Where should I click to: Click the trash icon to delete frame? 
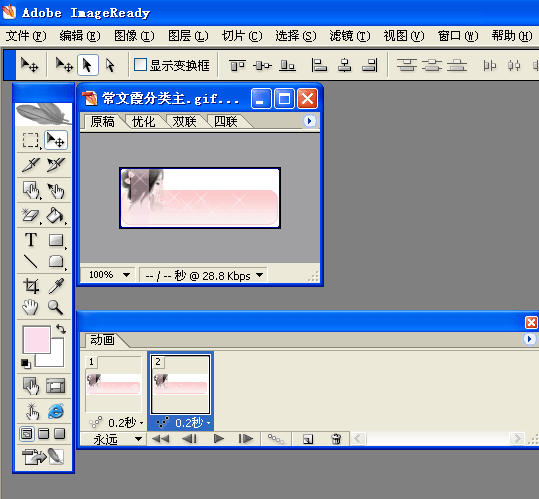pyautogui.click(x=336, y=439)
